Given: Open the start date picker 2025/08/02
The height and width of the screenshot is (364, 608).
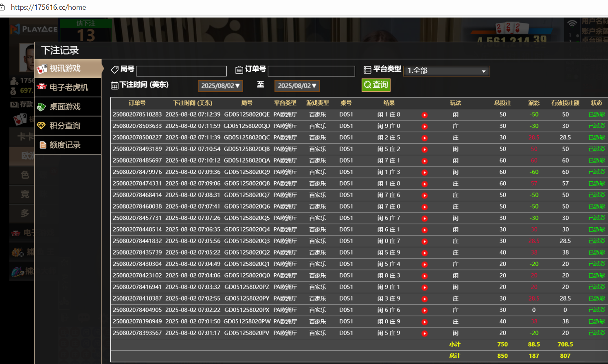Looking at the screenshot, I should (220, 86).
